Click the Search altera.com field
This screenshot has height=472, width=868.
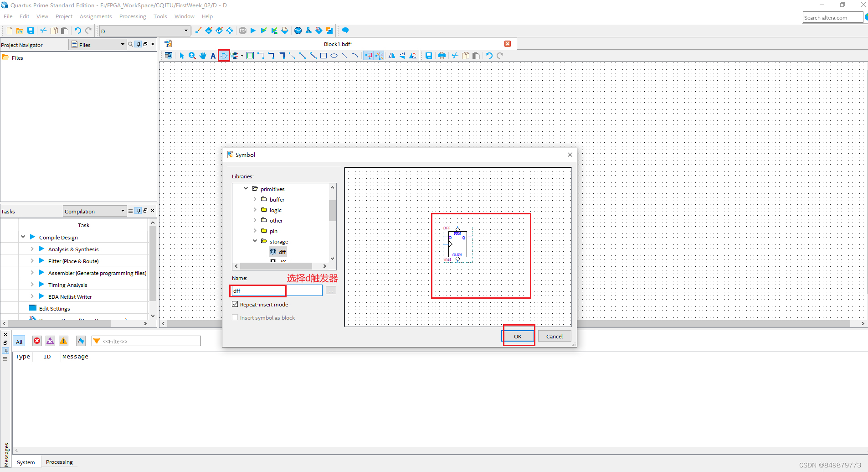(x=832, y=17)
